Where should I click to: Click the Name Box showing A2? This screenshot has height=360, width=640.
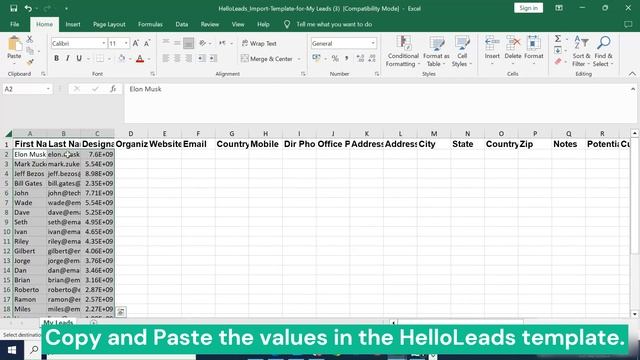click(x=27, y=89)
